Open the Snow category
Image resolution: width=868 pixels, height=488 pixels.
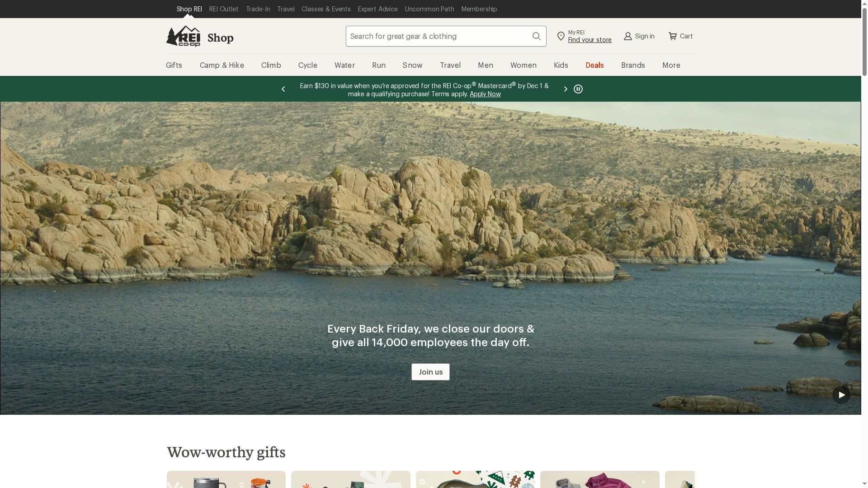(x=412, y=65)
